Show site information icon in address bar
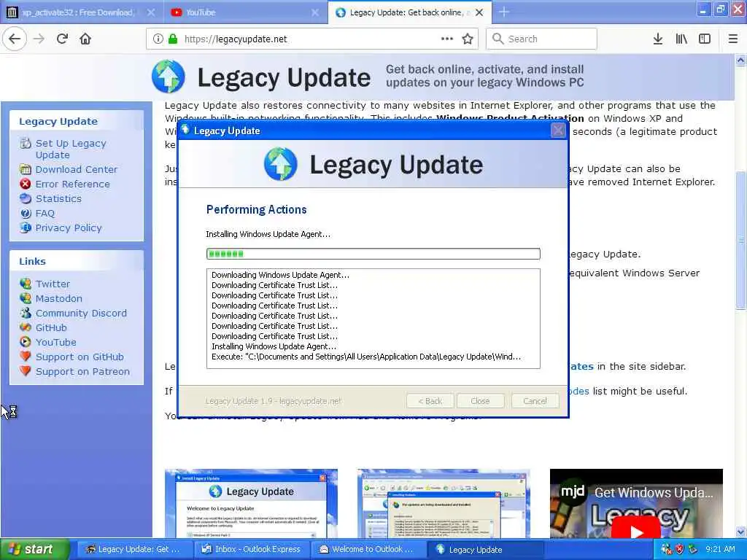The height and width of the screenshot is (560, 747). (158, 39)
